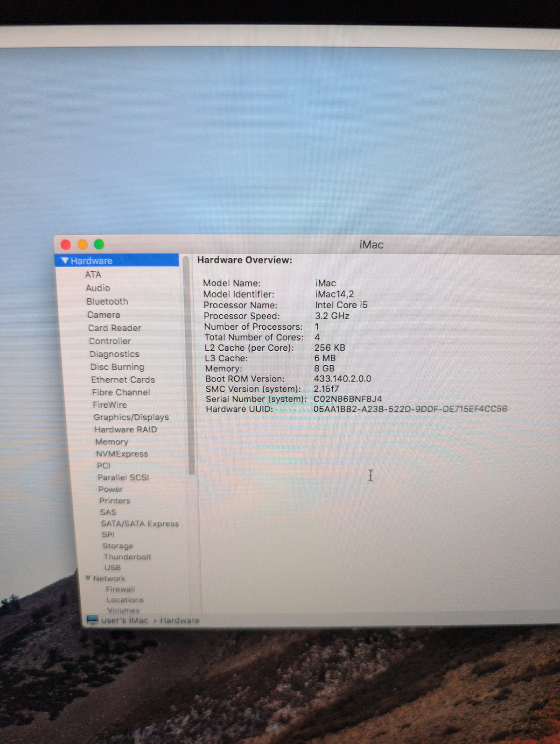Screen dimensions: 560x744
Task: Show Diagnostics information
Action: point(115,354)
